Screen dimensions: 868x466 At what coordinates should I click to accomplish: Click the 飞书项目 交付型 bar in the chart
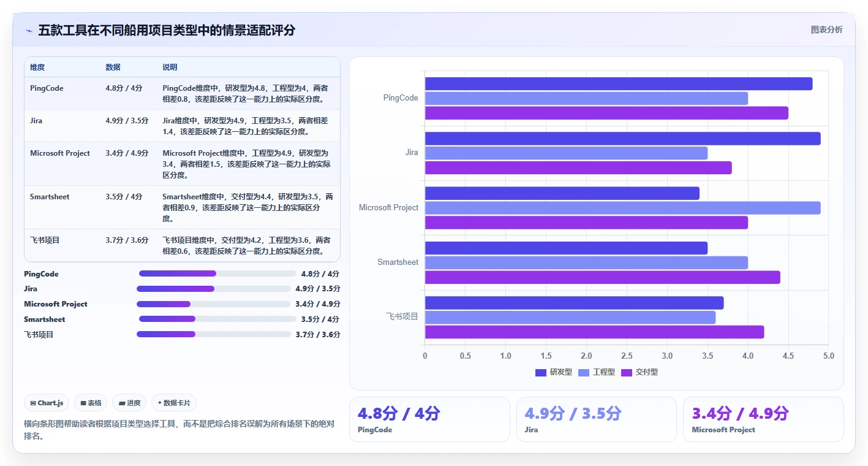(594, 332)
